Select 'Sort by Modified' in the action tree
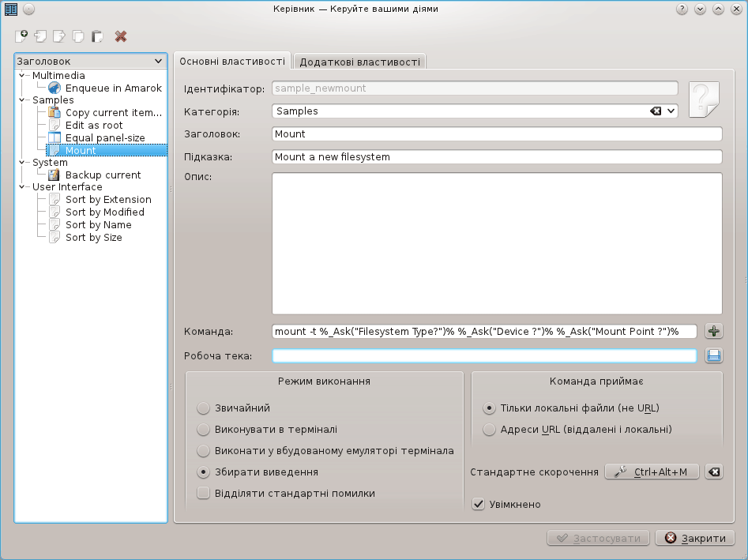Screen dimensions: 748x560 coord(104,212)
